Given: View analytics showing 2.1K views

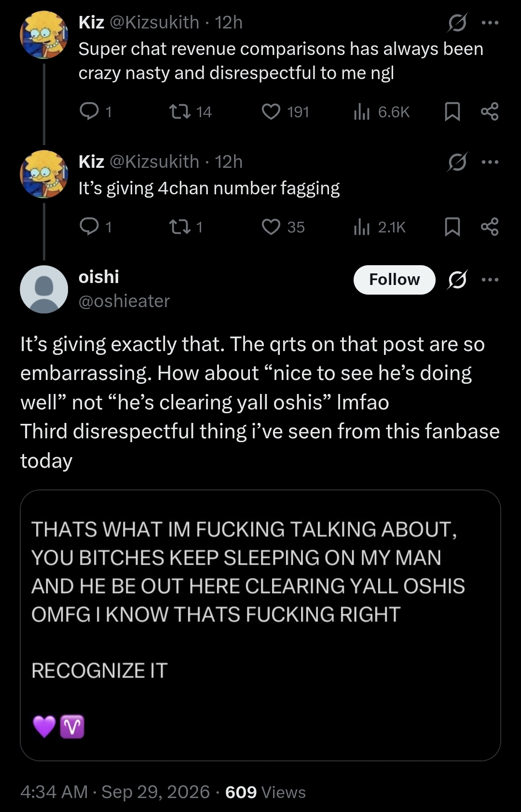Looking at the screenshot, I should click(380, 227).
